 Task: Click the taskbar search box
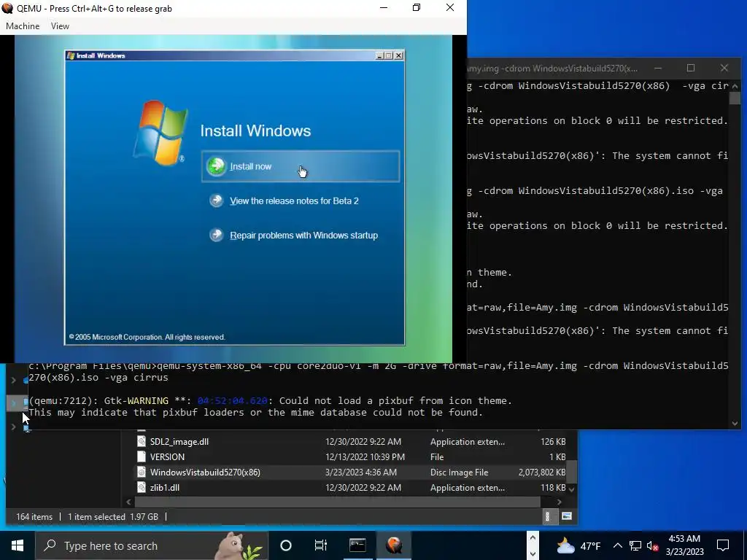152,545
